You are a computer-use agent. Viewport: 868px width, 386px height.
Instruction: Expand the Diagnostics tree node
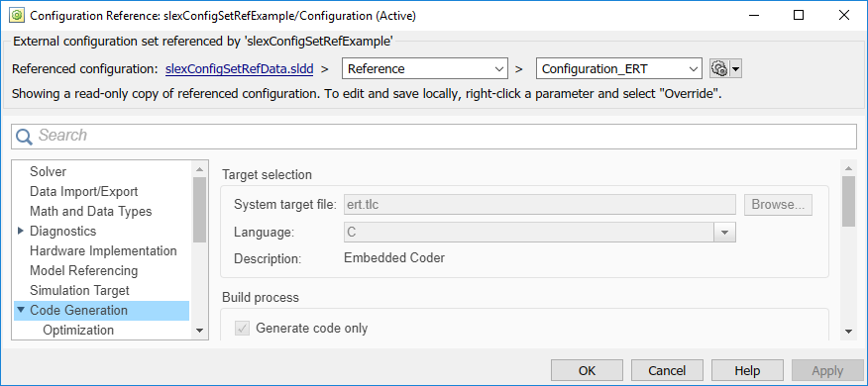point(21,231)
